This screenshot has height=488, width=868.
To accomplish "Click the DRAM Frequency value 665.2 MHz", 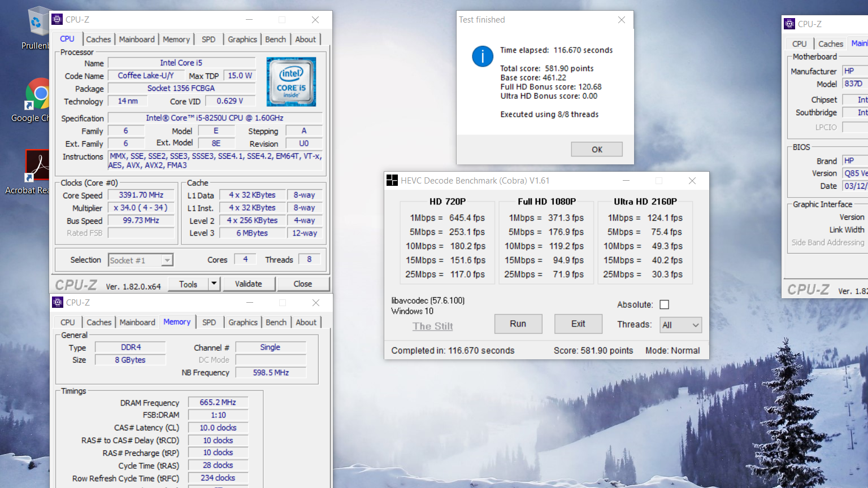I will coord(218,402).
